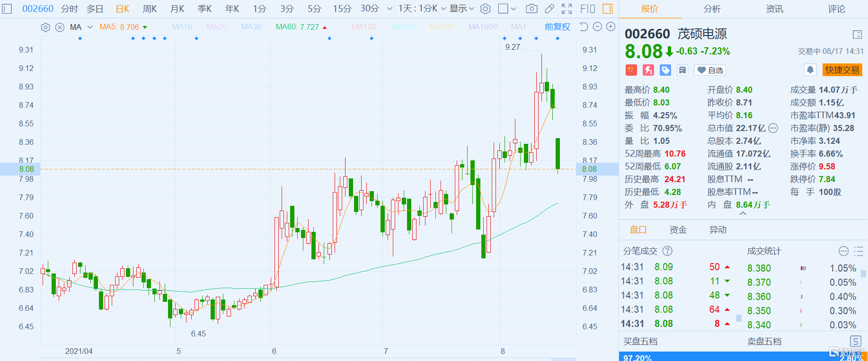Image resolution: width=868 pixels, height=361 pixels.
Task: Toggle the left sidebar panel
Action: tap(7, 9)
